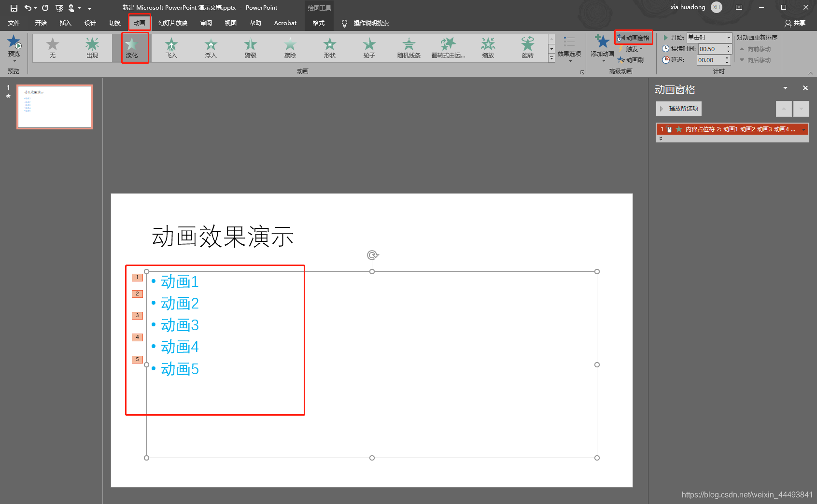
Task: Open the 触发 trigger dropdown
Action: [631, 49]
